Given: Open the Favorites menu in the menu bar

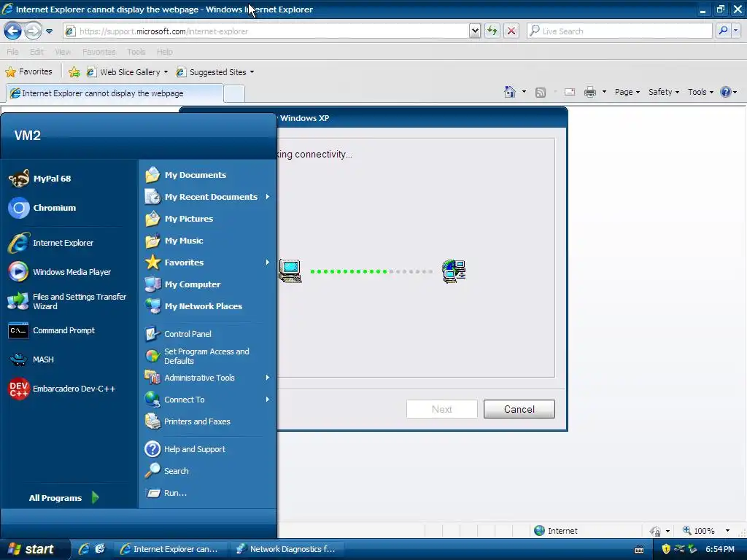Looking at the screenshot, I should [x=99, y=52].
